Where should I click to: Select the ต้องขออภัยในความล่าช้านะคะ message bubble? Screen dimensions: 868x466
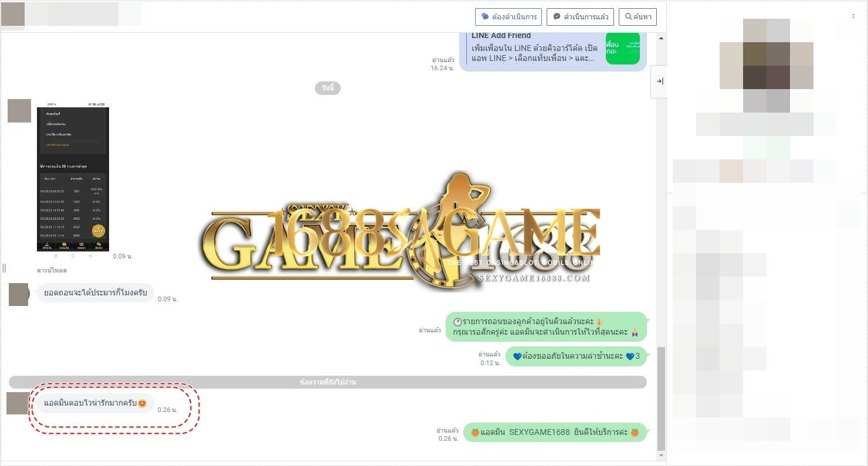576,356
